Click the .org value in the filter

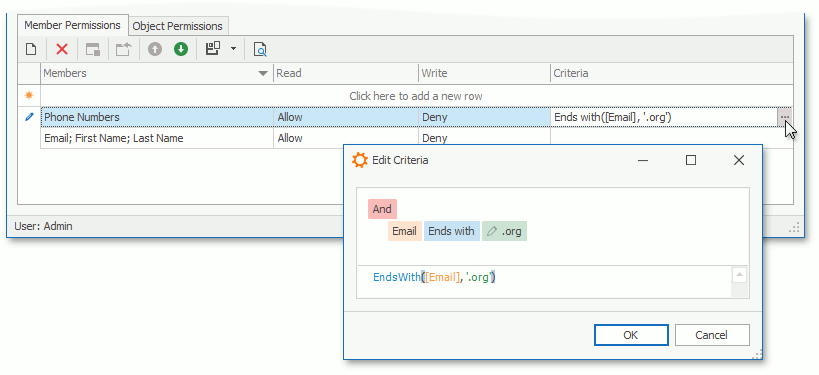[511, 231]
